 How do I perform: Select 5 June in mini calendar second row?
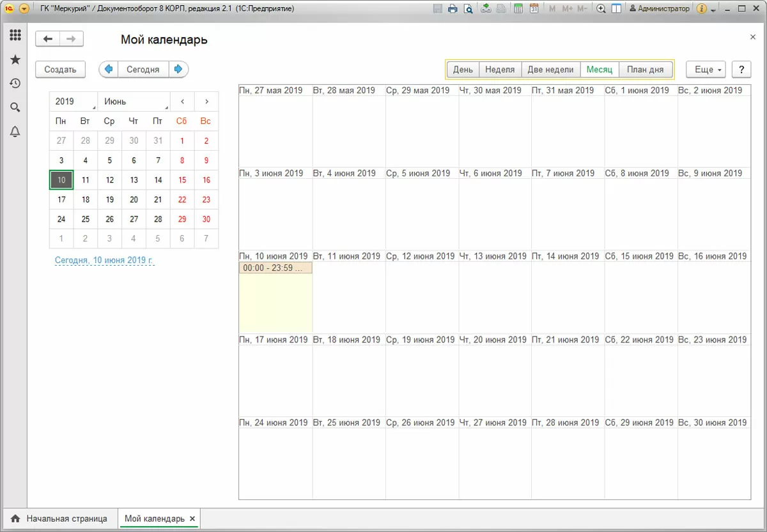pyautogui.click(x=110, y=161)
